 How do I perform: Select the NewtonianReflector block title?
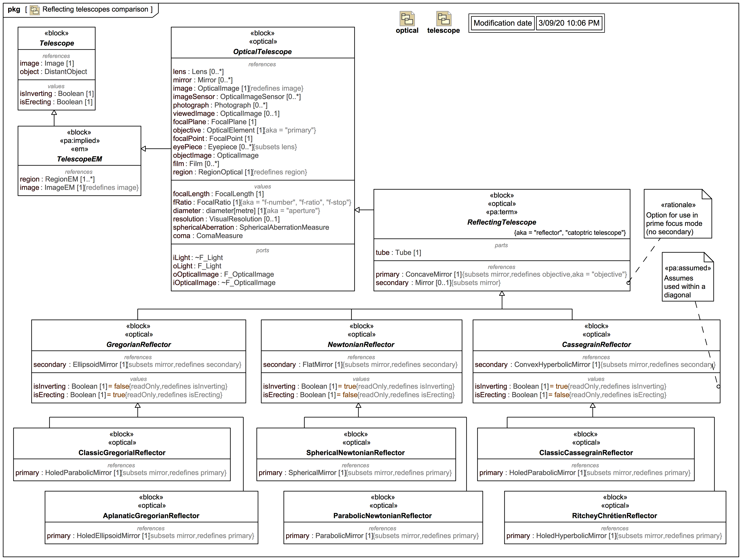(x=361, y=345)
